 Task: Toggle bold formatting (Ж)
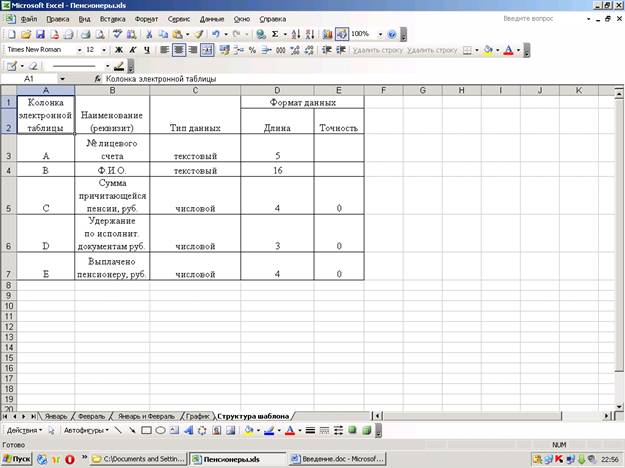click(x=119, y=49)
